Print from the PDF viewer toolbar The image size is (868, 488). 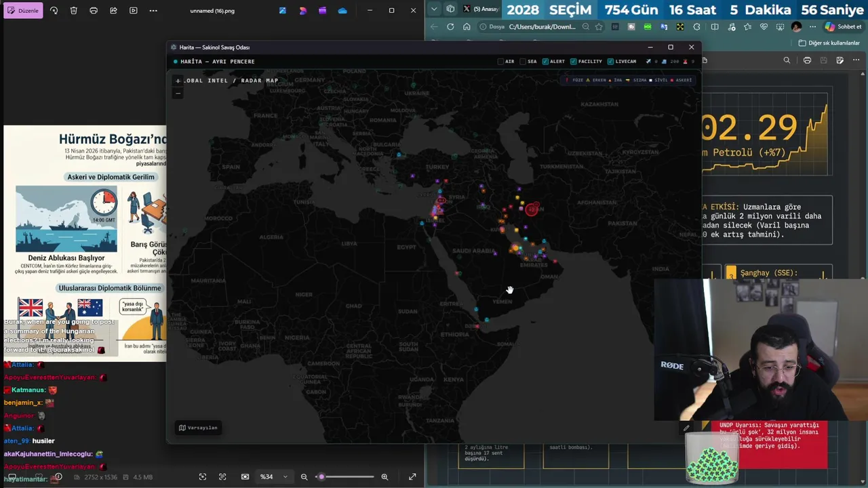[807, 60]
